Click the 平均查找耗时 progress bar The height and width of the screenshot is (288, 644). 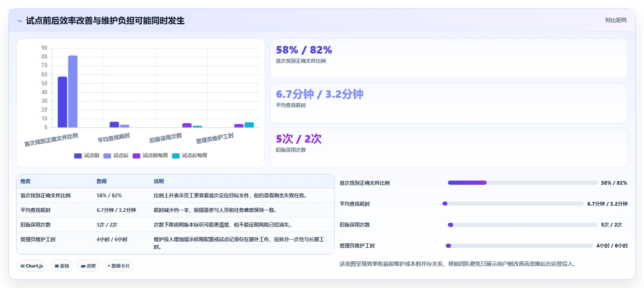[513, 204]
